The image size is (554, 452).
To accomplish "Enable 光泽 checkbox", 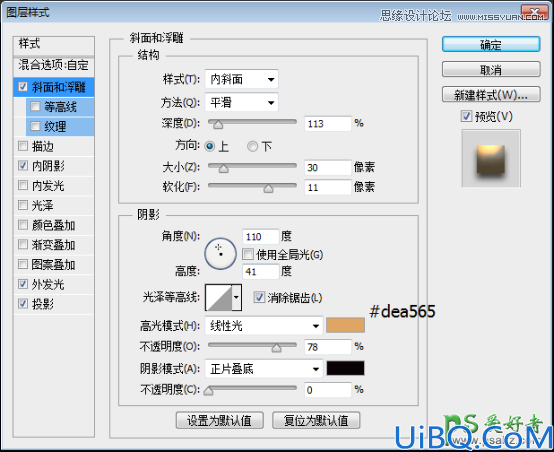I will click(23, 205).
